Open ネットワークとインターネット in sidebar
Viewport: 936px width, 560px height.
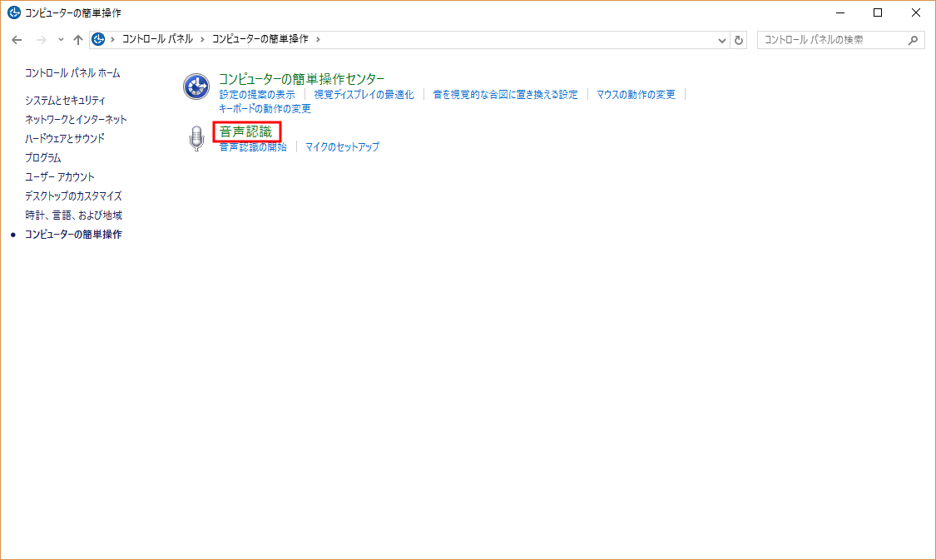(76, 119)
